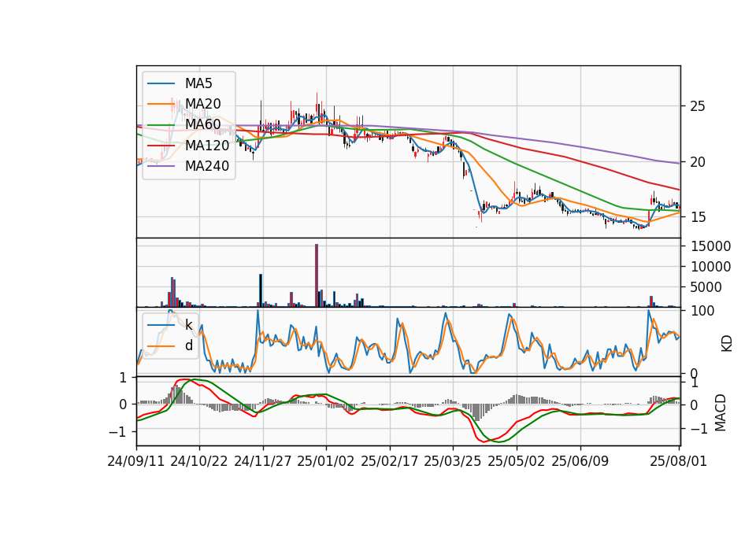Click the tallest volume bar near 25/01/02
The width and height of the screenshot is (756, 543).
[317, 275]
